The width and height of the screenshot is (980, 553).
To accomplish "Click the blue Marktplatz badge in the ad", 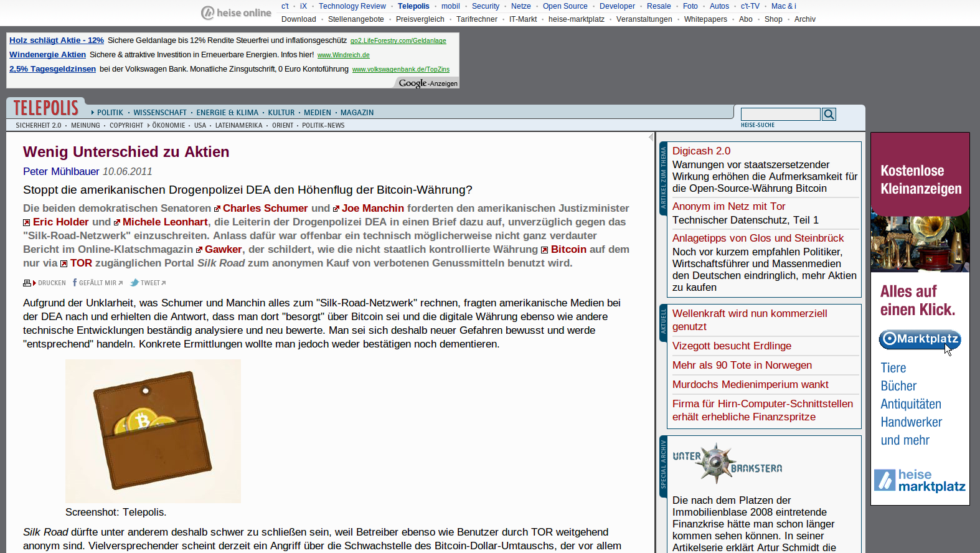I will [x=920, y=339].
